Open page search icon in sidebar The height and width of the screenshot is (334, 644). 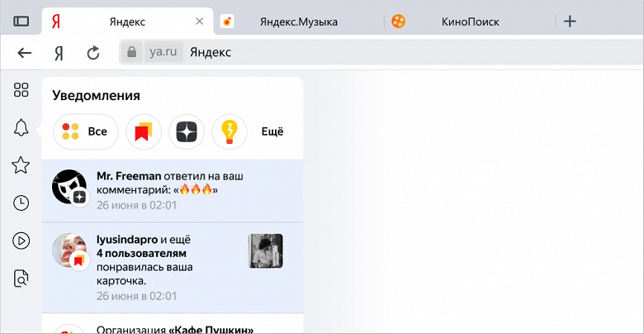pyautogui.click(x=21, y=279)
